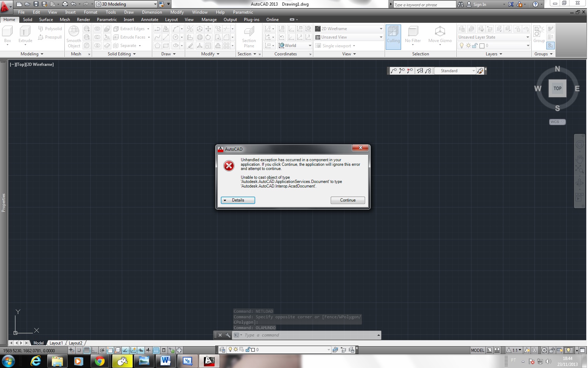Viewport: 588px width, 368px height.
Task: Expand the Modeling panel
Action: click(32, 54)
